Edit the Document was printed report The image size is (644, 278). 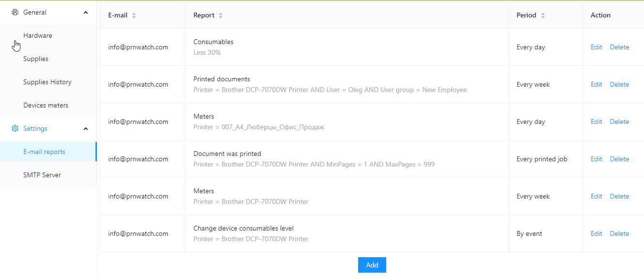click(597, 159)
